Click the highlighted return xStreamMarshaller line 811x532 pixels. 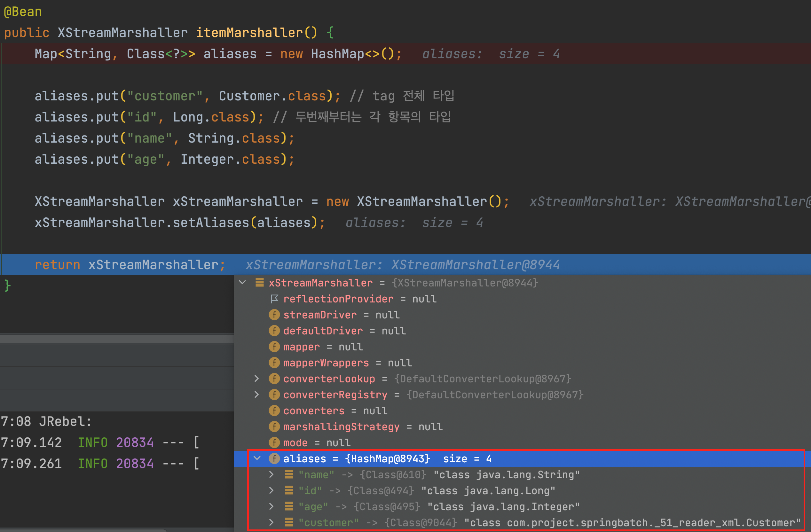pos(130,265)
